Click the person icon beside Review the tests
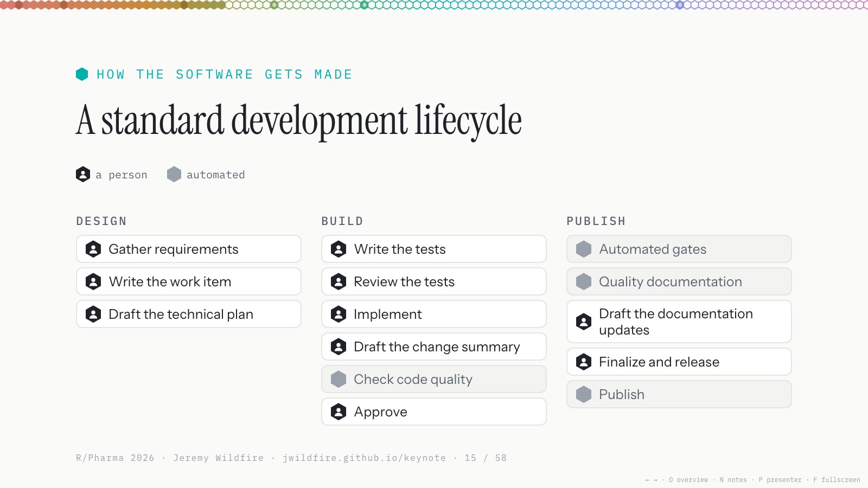868x488 pixels. point(339,282)
